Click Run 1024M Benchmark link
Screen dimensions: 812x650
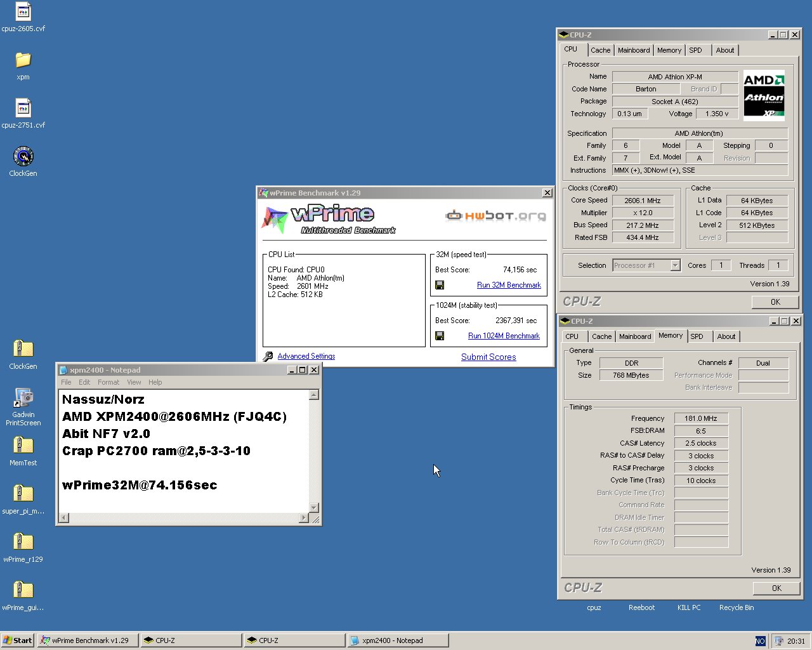[x=504, y=336]
